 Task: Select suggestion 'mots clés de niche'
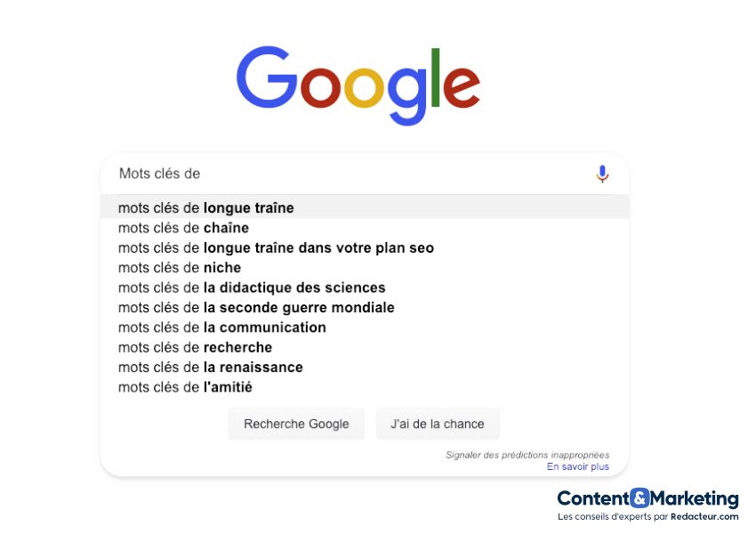[179, 267]
